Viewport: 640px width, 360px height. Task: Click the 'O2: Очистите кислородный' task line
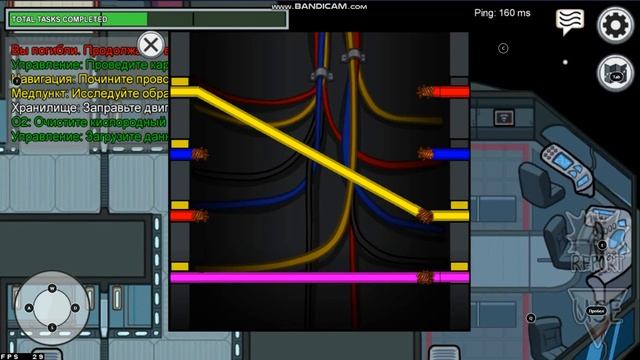click(x=89, y=122)
